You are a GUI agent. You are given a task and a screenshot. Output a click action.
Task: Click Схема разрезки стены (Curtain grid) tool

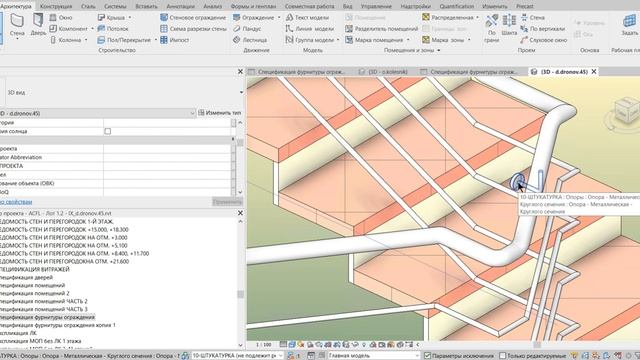[x=193, y=29]
